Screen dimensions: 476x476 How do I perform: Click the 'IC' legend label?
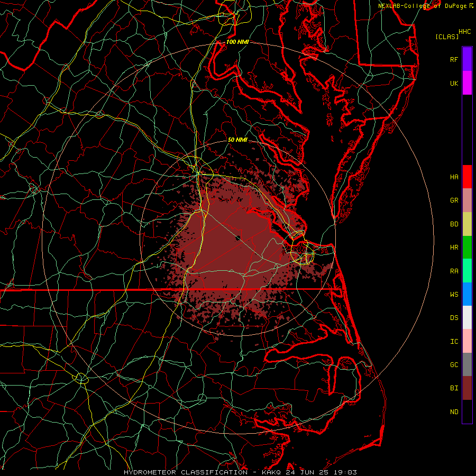[x=454, y=342]
